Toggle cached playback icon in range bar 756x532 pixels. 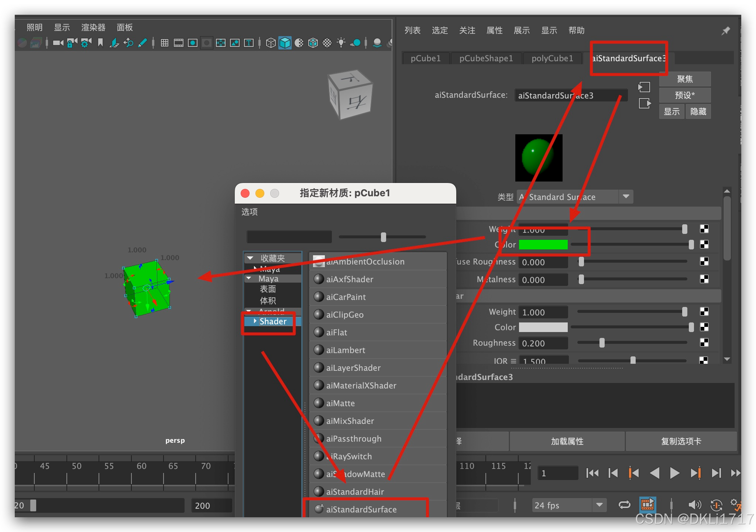coord(647,505)
